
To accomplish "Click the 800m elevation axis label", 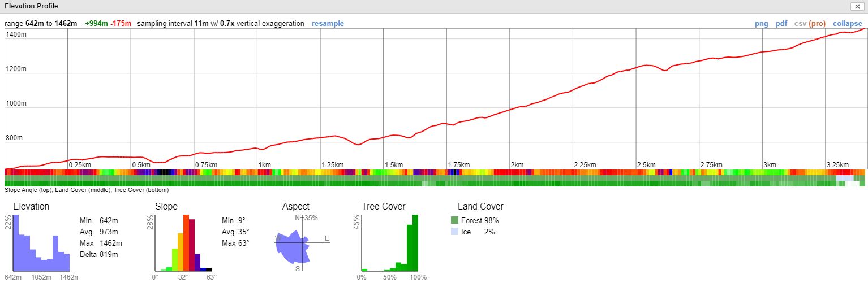I will [x=14, y=138].
